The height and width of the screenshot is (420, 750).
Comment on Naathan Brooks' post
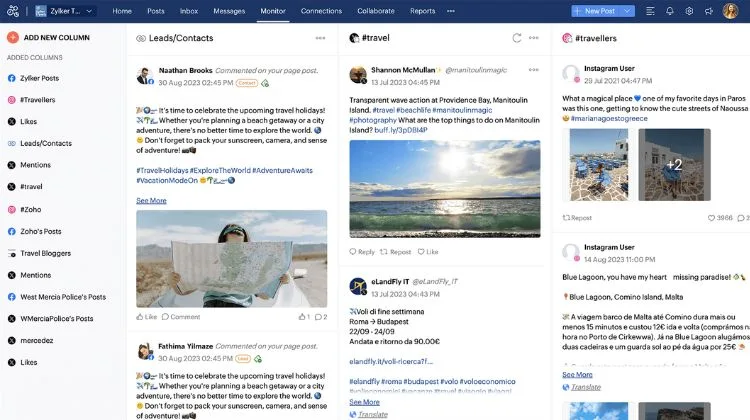181,317
